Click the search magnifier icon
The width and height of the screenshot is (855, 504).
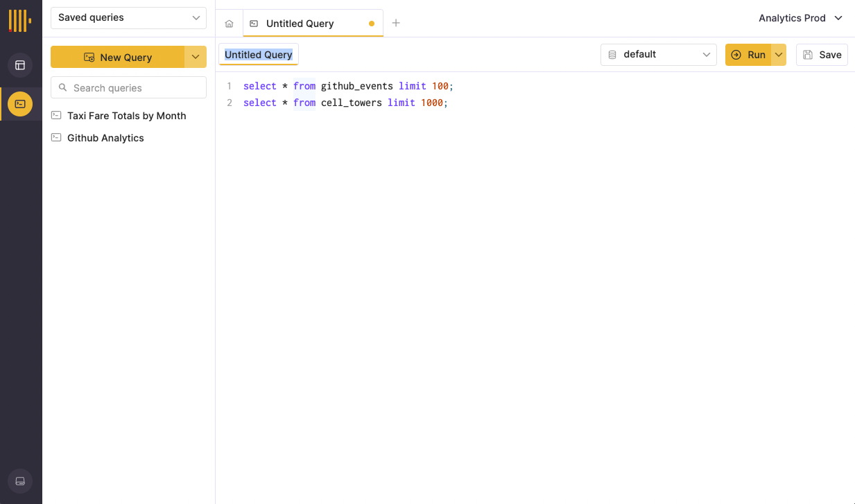pyautogui.click(x=63, y=88)
